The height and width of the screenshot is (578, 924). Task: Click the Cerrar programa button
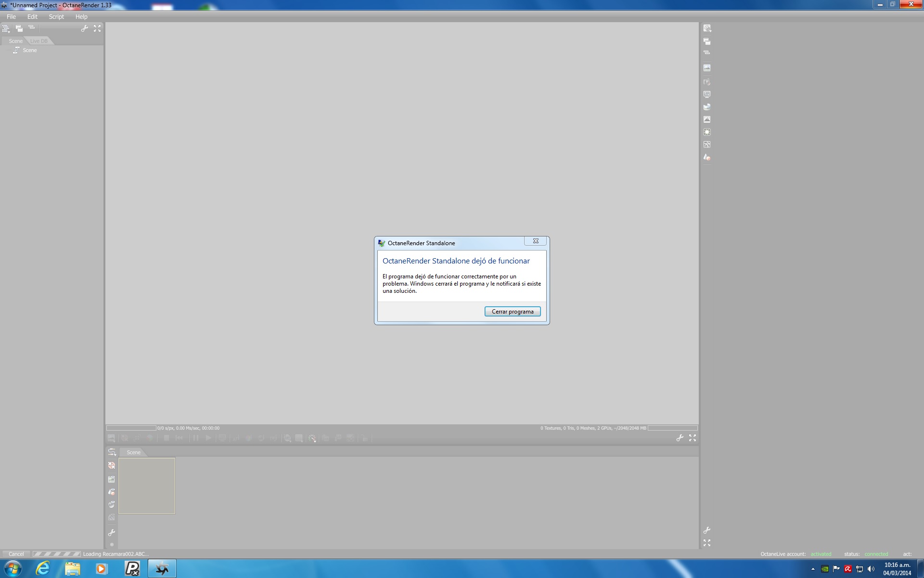coord(513,312)
